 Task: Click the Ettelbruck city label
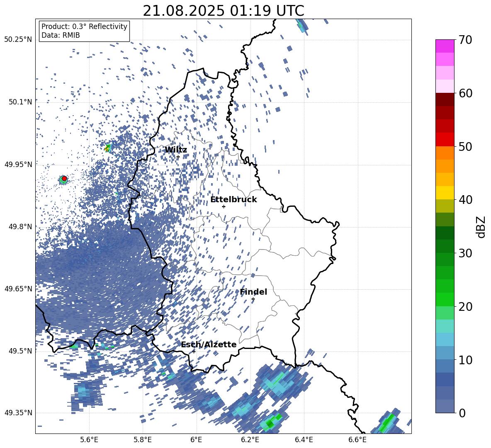[233, 199]
